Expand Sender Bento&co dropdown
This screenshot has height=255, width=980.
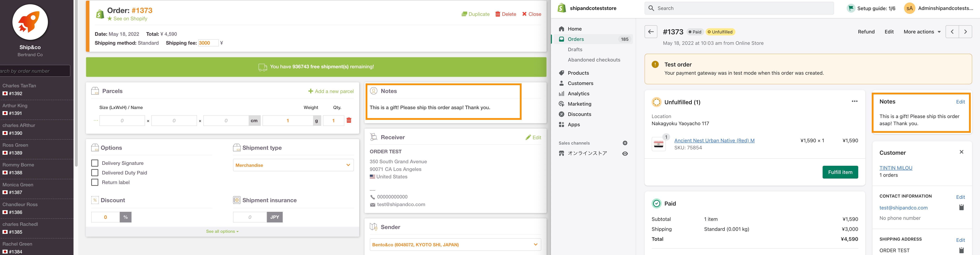point(455,245)
